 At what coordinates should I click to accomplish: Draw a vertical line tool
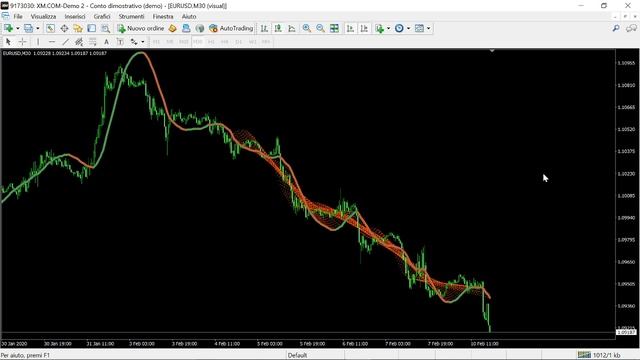click(x=38, y=42)
